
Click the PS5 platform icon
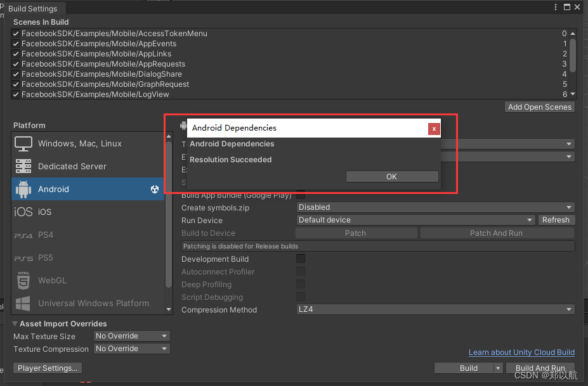pyautogui.click(x=23, y=258)
